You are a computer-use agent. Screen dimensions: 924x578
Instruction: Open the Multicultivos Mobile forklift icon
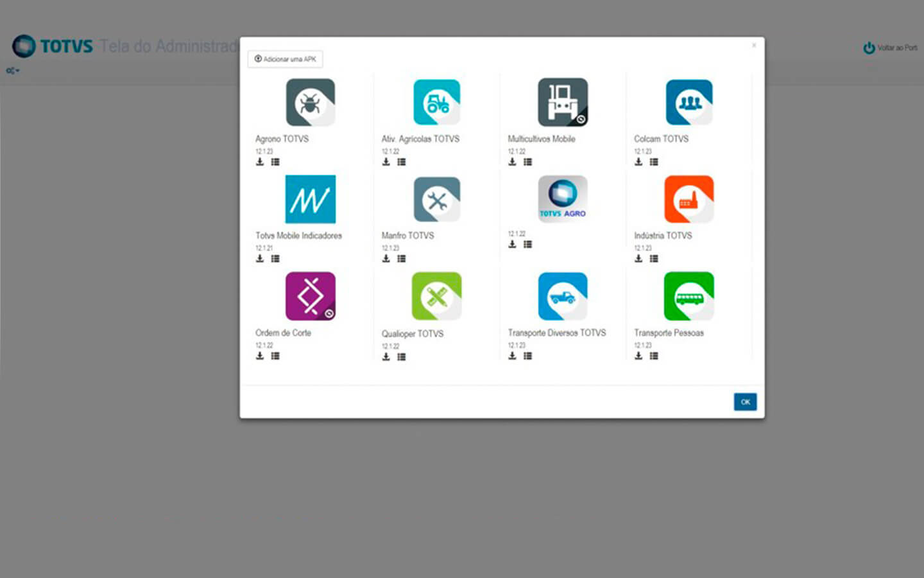563,103
